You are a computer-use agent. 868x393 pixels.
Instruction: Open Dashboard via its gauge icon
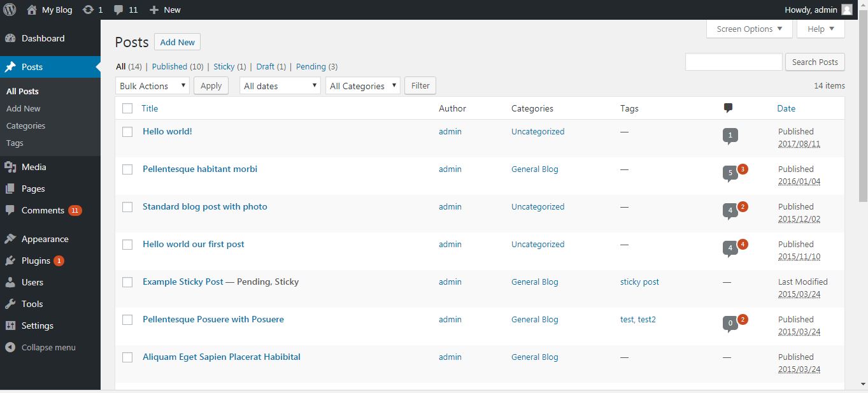point(10,38)
